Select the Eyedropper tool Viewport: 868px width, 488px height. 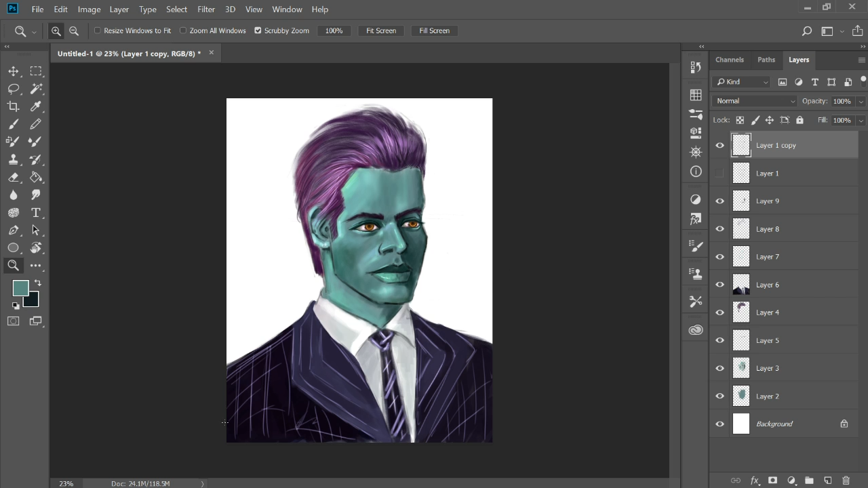point(36,106)
